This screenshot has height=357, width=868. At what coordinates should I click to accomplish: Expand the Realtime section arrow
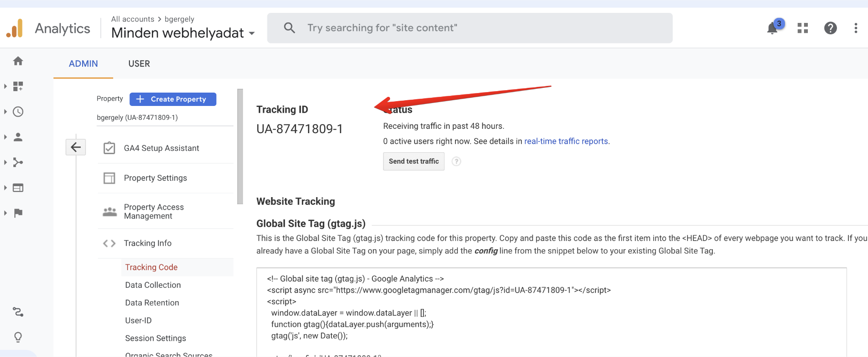tap(5, 112)
